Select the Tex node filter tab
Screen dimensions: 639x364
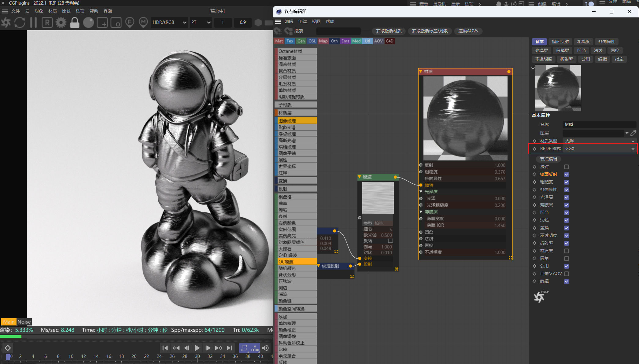290,41
